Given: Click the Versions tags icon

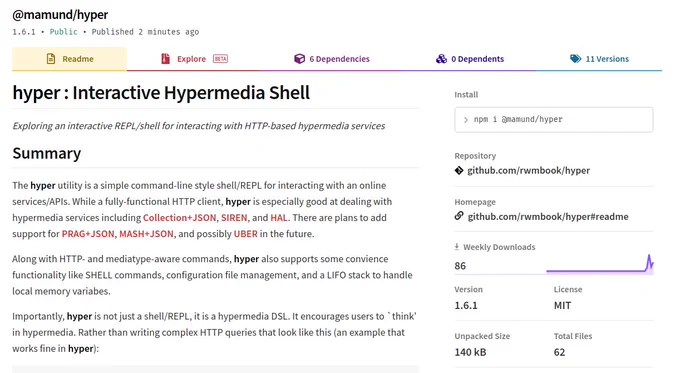Looking at the screenshot, I should [x=575, y=59].
